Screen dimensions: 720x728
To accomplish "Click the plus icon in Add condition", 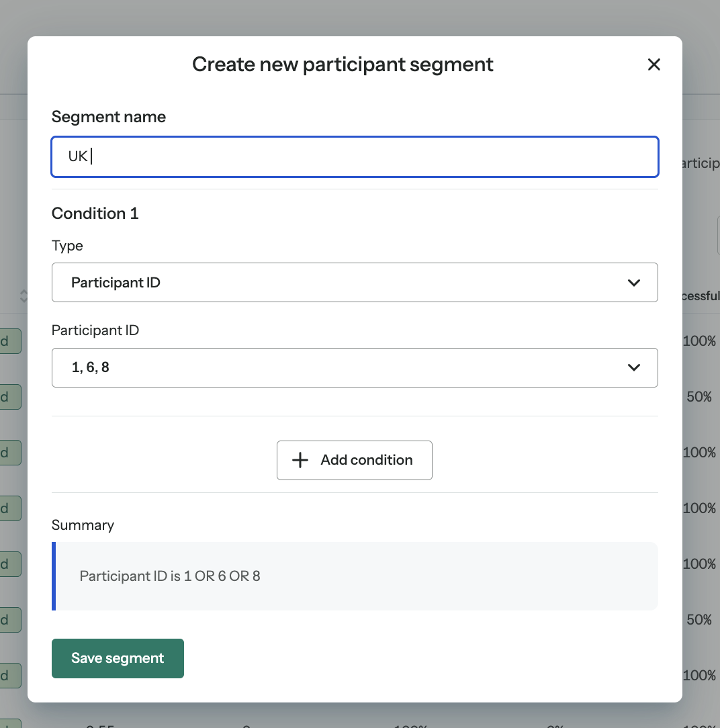I will click(300, 460).
